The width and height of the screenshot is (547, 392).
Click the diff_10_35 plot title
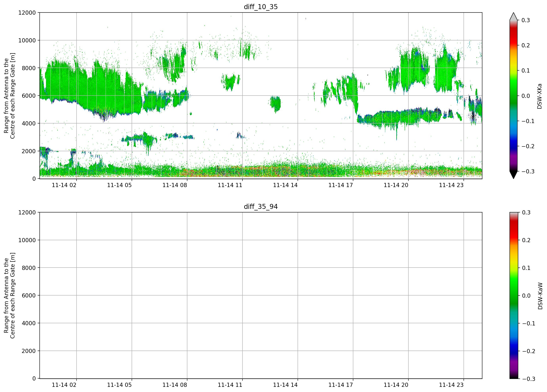tap(261, 7)
